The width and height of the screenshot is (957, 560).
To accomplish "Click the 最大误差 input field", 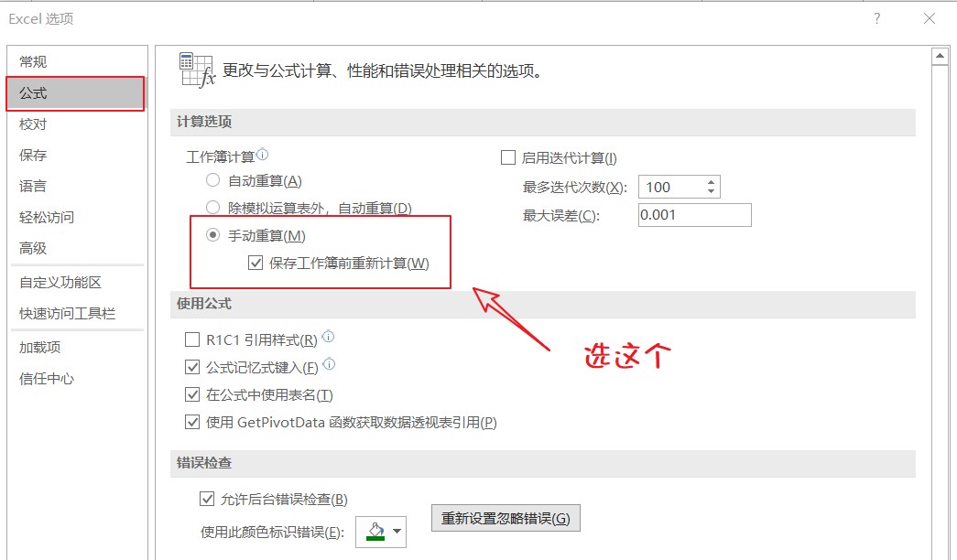I will [694, 215].
